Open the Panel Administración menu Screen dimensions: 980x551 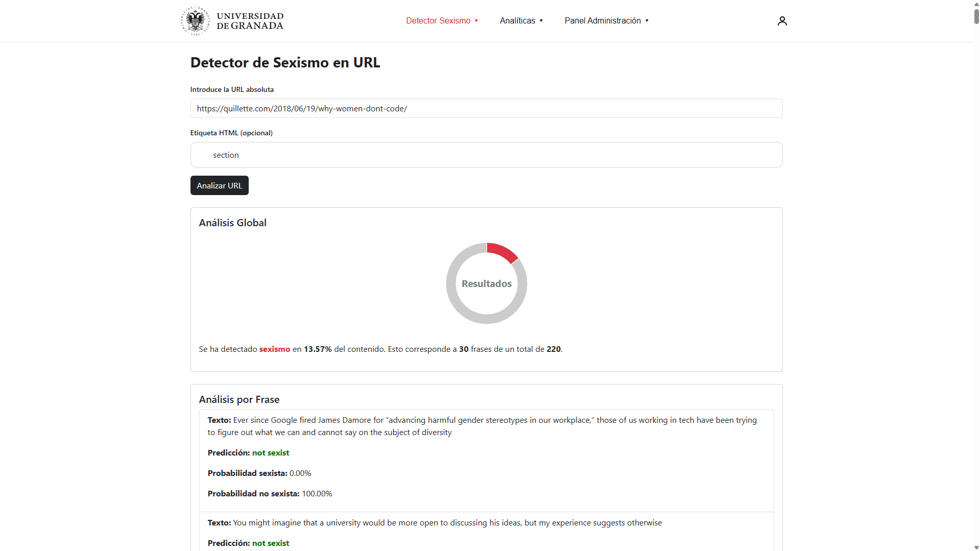(x=607, y=21)
